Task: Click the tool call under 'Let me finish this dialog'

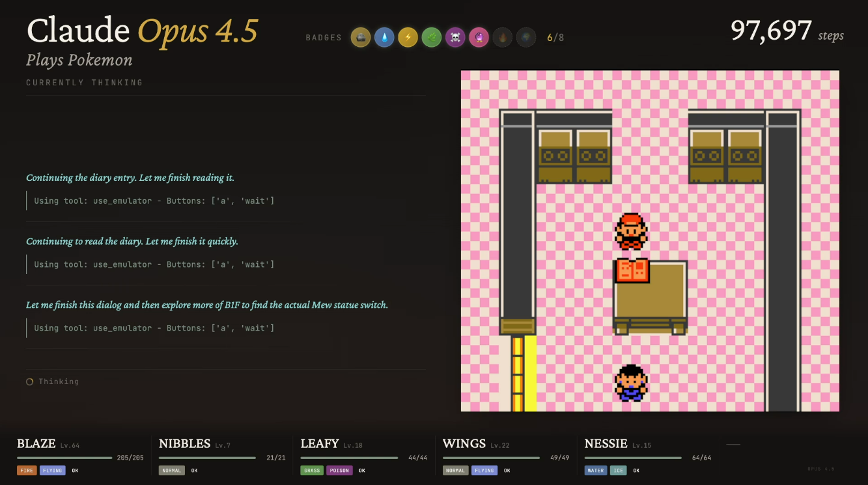Action: click(154, 327)
